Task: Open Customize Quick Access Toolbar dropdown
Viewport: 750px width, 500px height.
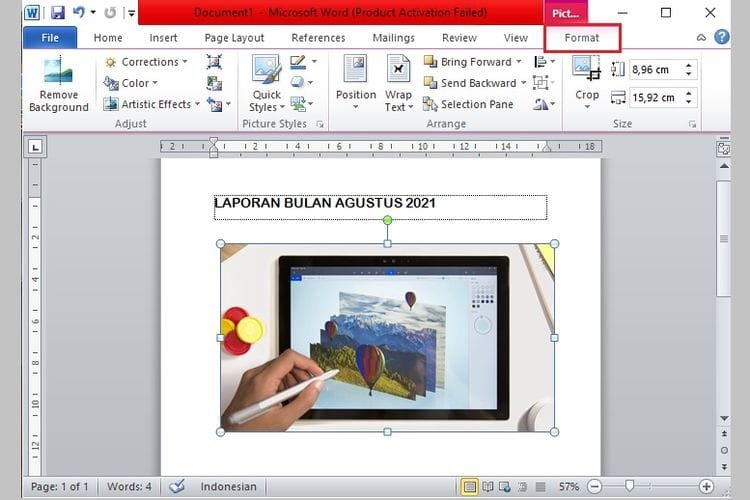Action: click(x=131, y=13)
